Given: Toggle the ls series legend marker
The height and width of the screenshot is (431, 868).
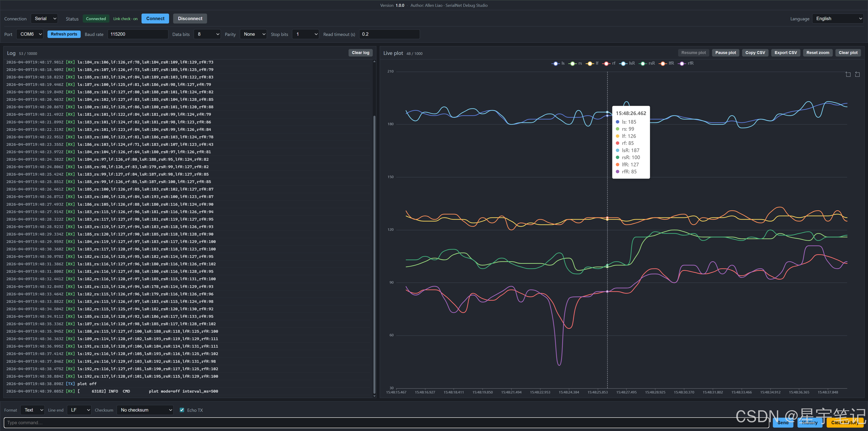Looking at the screenshot, I should (555, 63).
